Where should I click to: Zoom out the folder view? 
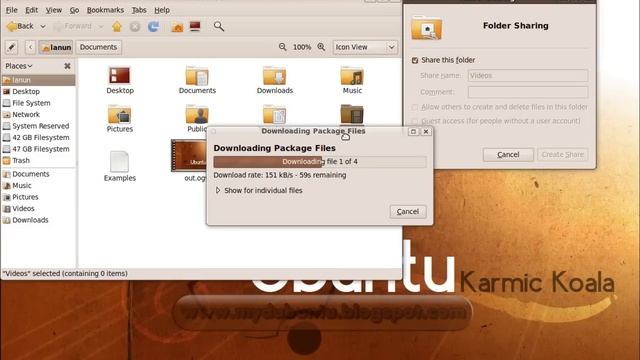coord(282,47)
